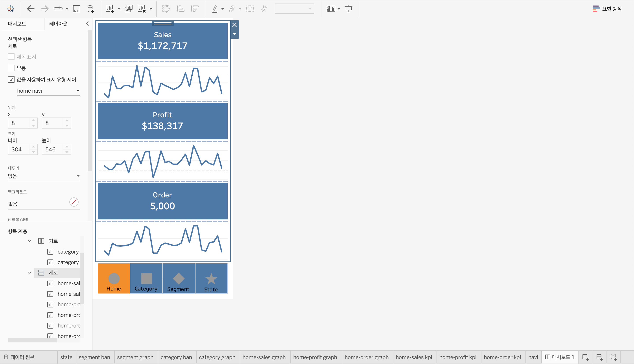Open the category graph sheet tab

pyautogui.click(x=217, y=357)
